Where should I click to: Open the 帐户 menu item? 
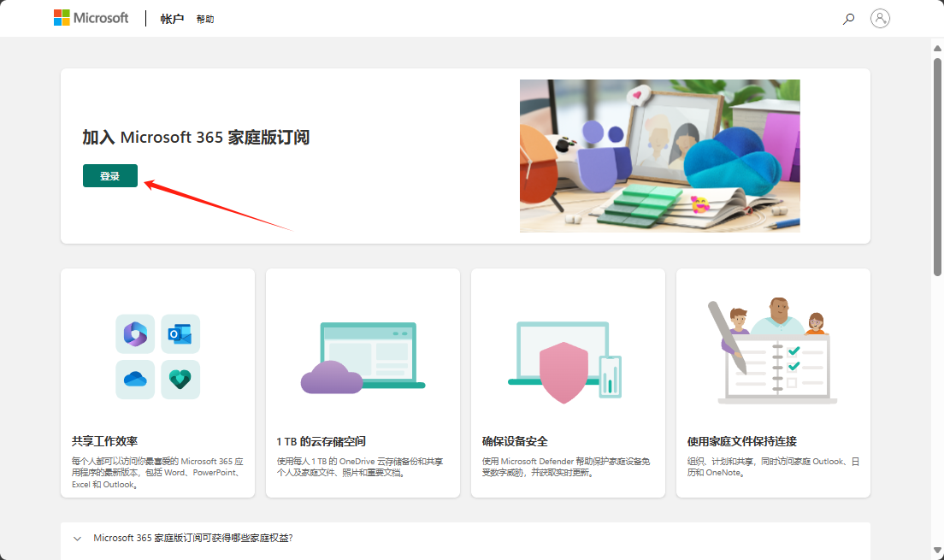[172, 18]
